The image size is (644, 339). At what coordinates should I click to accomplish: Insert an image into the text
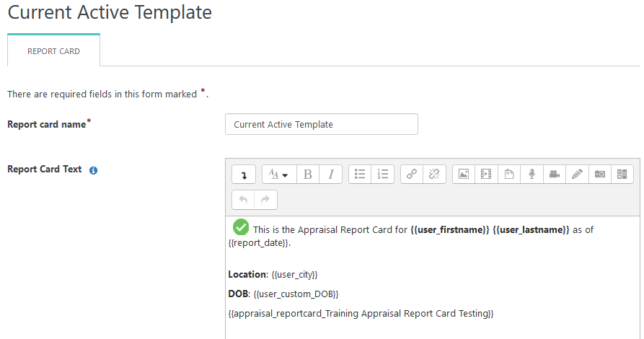[464, 175]
